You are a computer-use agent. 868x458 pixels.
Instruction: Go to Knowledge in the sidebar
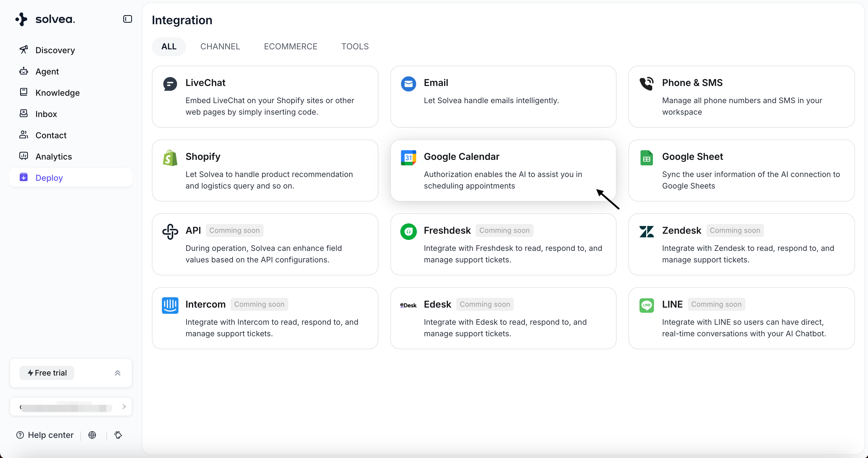pos(57,93)
